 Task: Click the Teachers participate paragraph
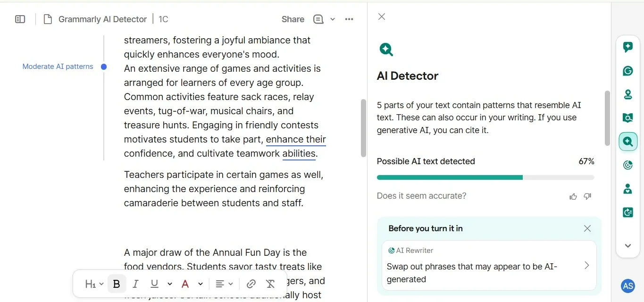click(x=224, y=189)
